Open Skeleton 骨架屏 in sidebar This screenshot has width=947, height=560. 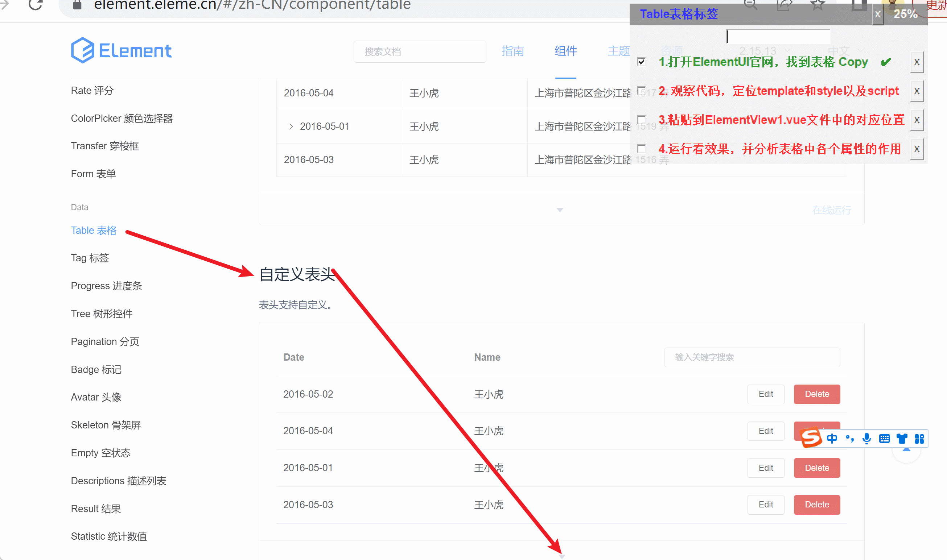(106, 425)
